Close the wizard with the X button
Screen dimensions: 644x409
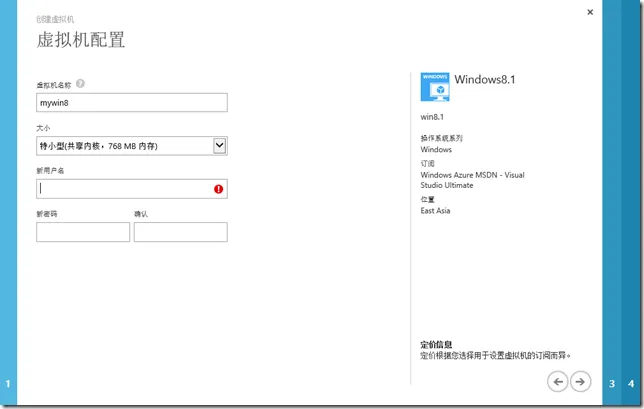pyautogui.click(x=590, y=12)
